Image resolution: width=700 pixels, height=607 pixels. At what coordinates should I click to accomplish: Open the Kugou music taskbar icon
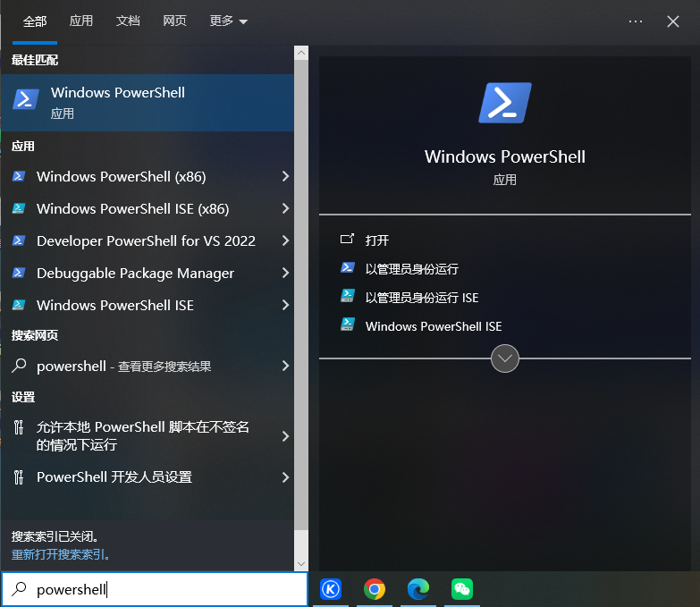tap(331, 589)
